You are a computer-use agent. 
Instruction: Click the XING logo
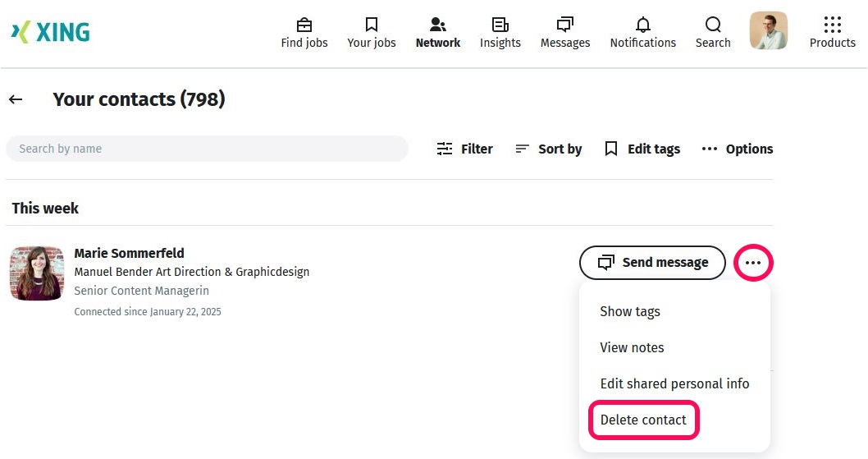pos(50,32)
